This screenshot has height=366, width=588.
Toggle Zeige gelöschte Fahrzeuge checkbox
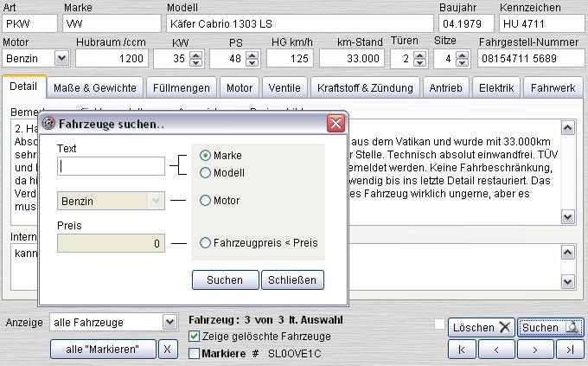[195, 337]
